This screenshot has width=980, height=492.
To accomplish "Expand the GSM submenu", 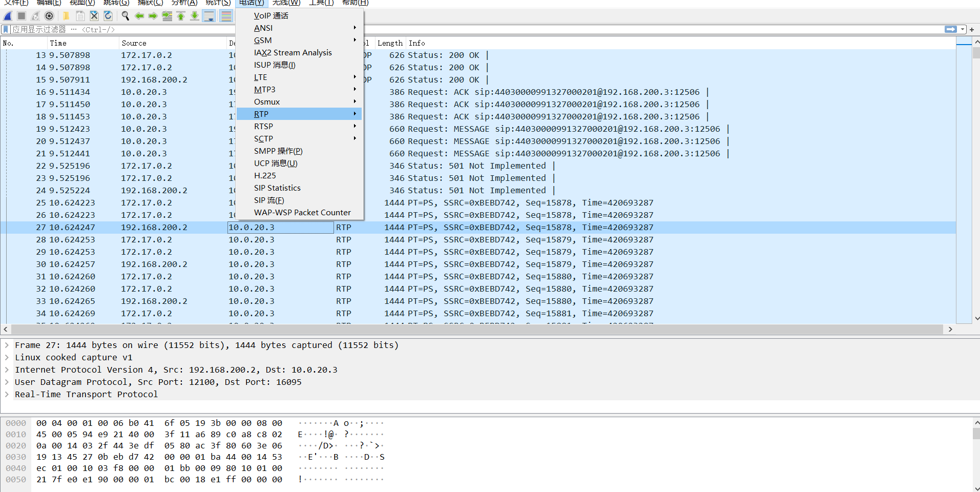I will pos(299,40).
